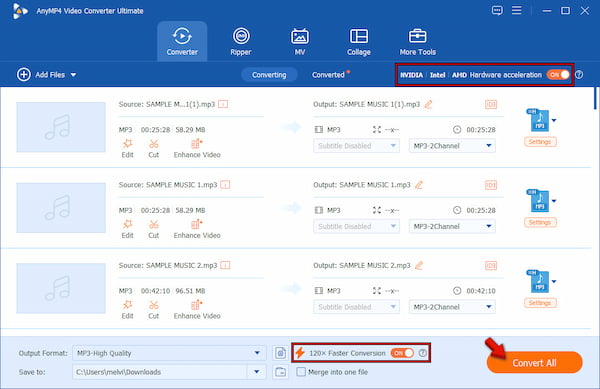The image size is (600, 389).
Task: Open the Converter tab
Action: [182, 41]
